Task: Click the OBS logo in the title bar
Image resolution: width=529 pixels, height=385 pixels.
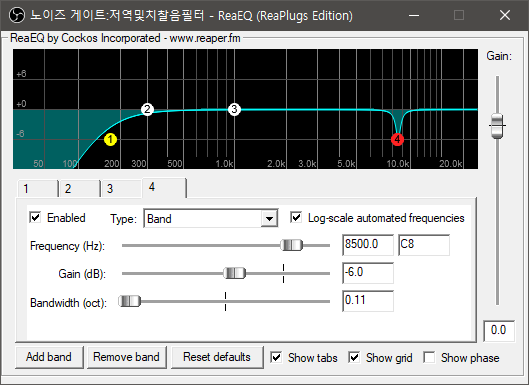Action: tap(16, 15)
